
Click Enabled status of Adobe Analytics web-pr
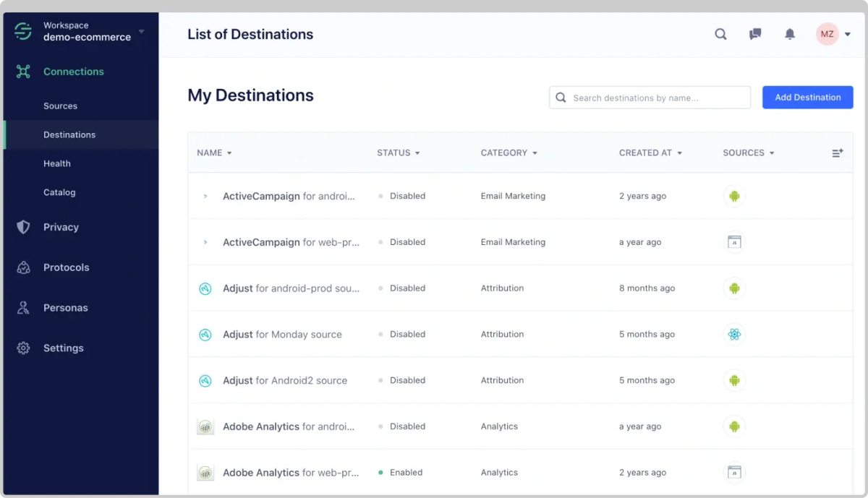pos(401,473)
